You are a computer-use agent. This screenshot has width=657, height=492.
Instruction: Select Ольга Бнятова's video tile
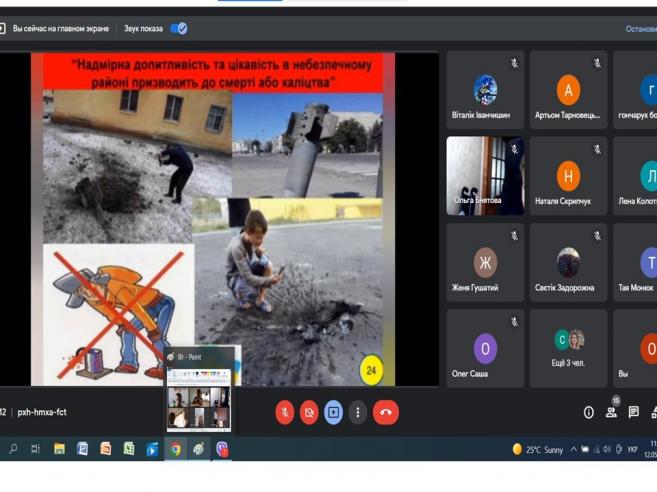(x=485, y=176)
